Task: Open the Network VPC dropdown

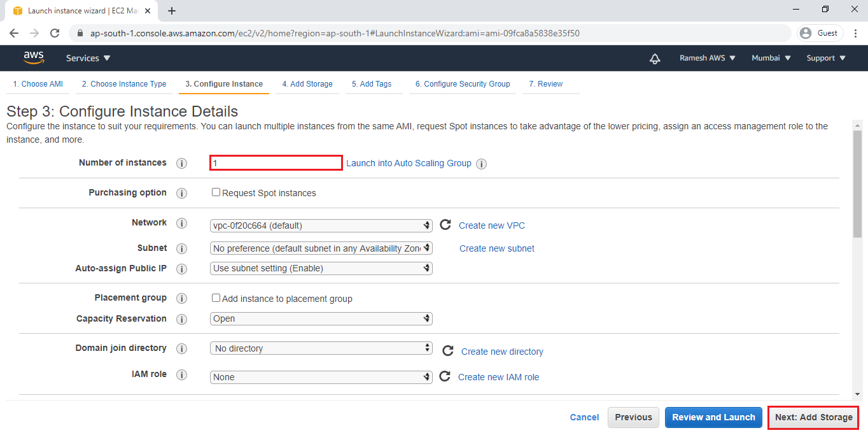Action: (321, 225)
